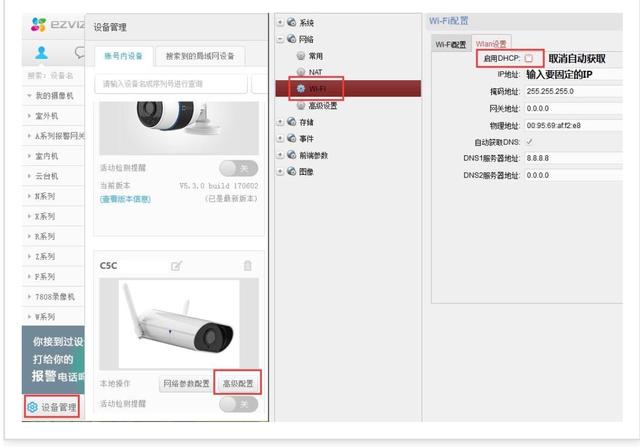
Task: Click the 高级配置 button
Action: pos(238,383)
